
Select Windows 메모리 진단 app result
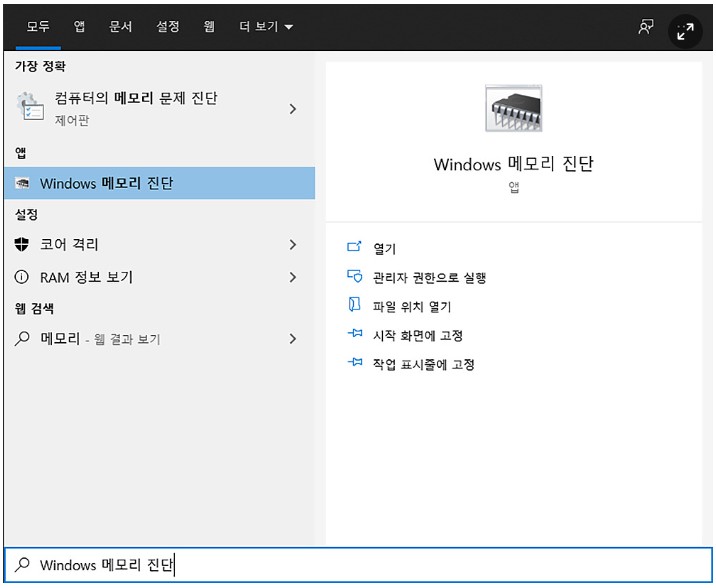tap(159, 183)
